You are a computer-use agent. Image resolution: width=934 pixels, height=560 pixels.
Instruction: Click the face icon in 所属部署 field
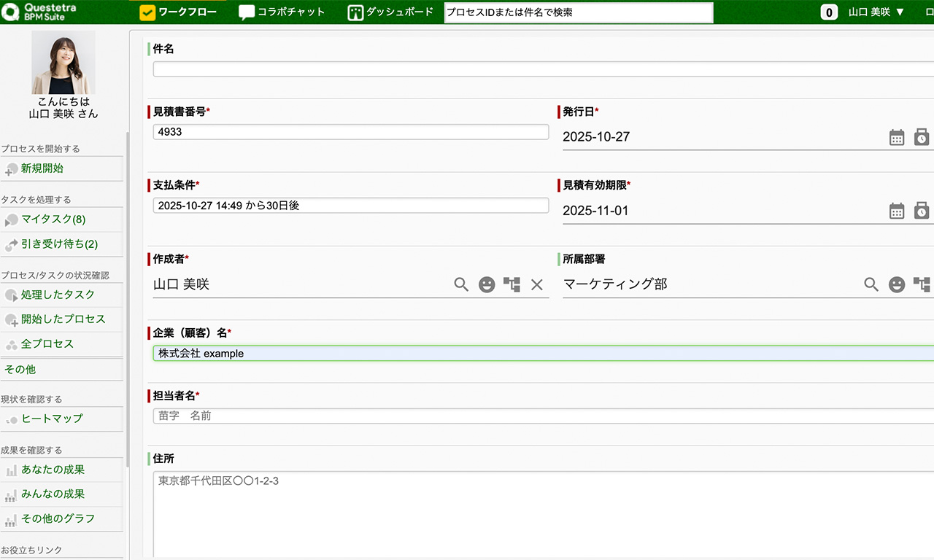(897, 284)
